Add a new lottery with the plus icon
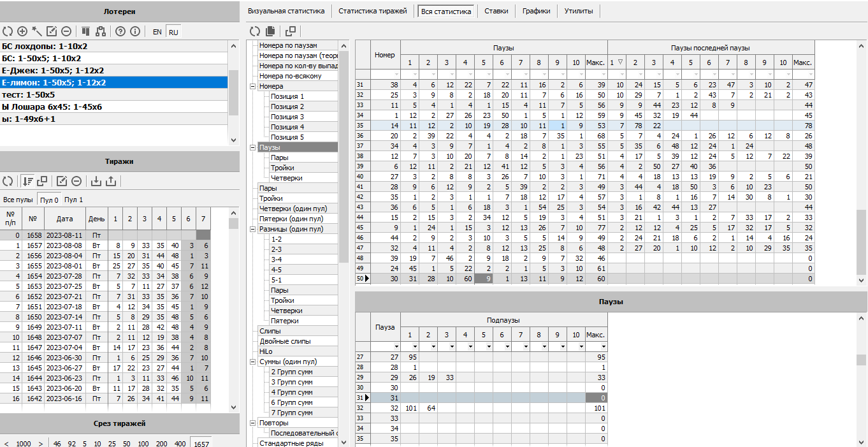This screenshot has width=868, height=447. click(22, 31)
